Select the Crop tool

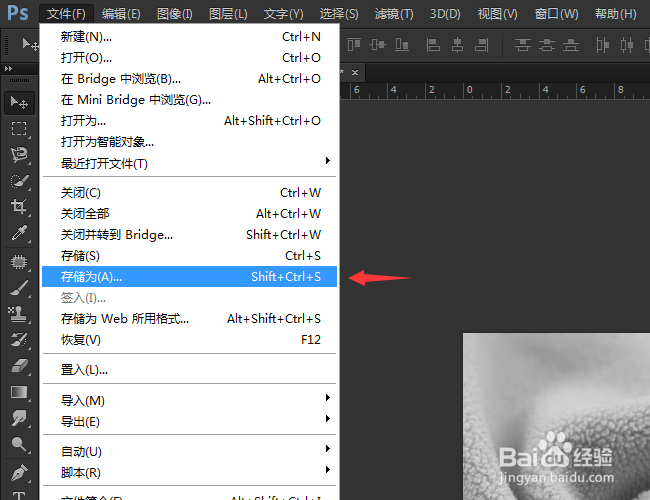pyautogui.click(x=19, y=206)
